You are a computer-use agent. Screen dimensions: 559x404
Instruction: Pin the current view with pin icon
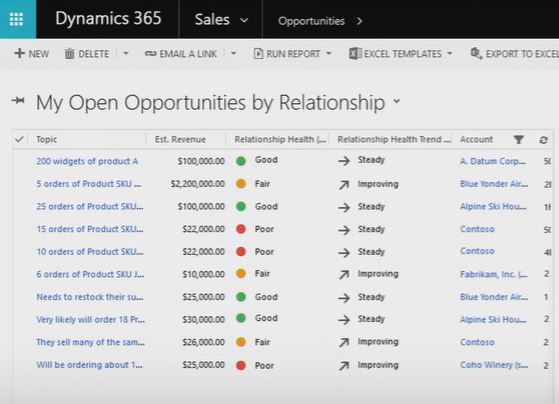(18, 101)
